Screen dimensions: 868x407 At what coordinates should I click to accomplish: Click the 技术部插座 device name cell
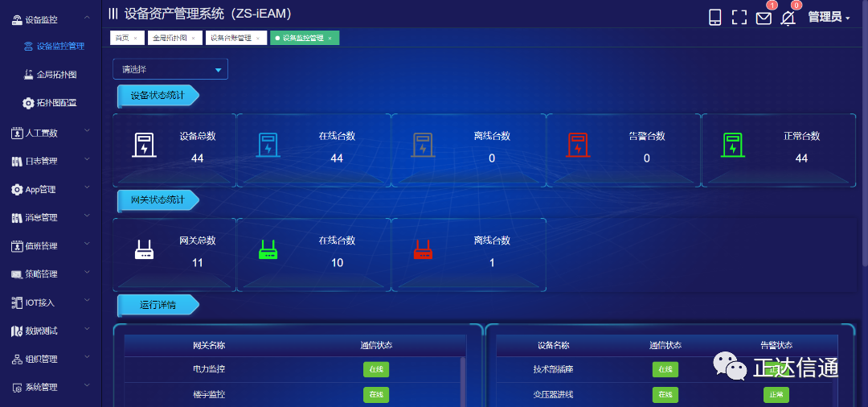point(553,369)
